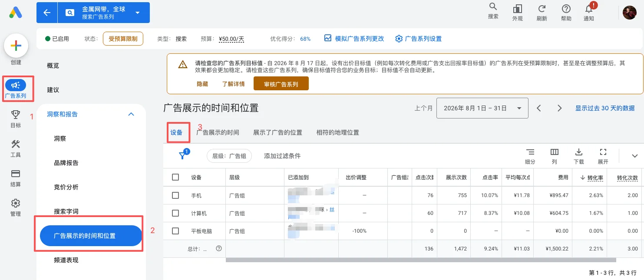This screenshot has height=280, width=644.
Task: Switch to the 广告展示的时间 tab
Action: [x=218, y=132]
